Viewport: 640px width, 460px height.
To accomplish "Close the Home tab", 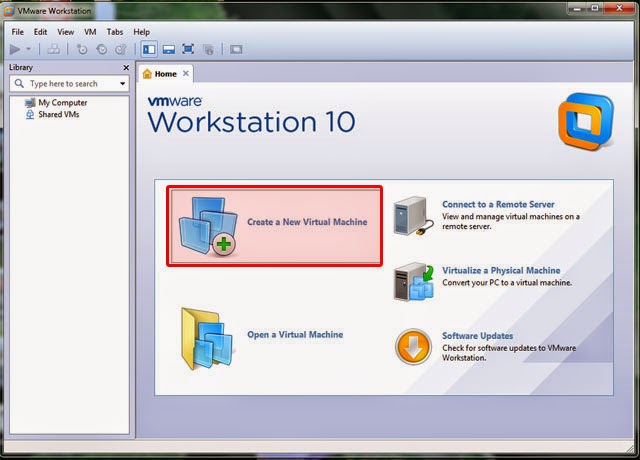I will click(186, 73).
